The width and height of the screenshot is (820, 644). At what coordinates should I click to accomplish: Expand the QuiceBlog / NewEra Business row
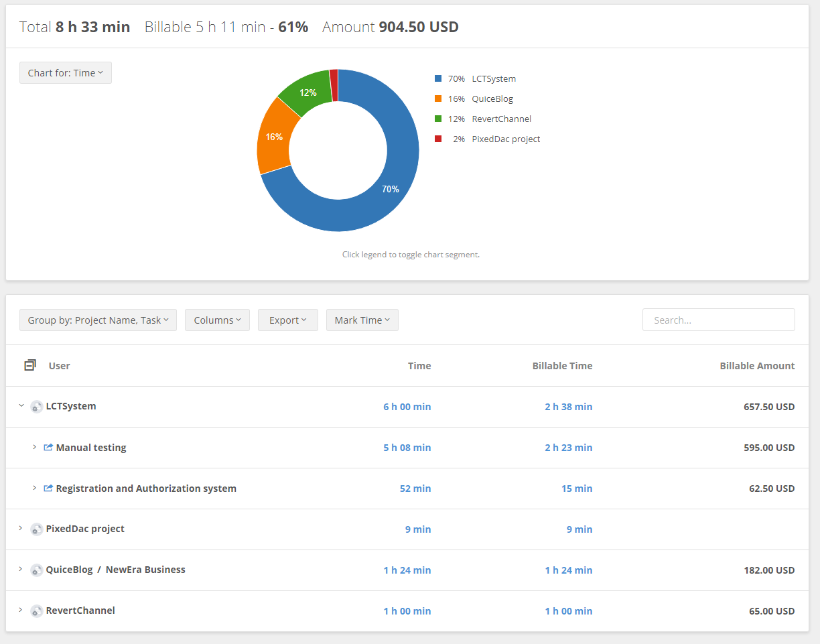click(x=21, y=569)
